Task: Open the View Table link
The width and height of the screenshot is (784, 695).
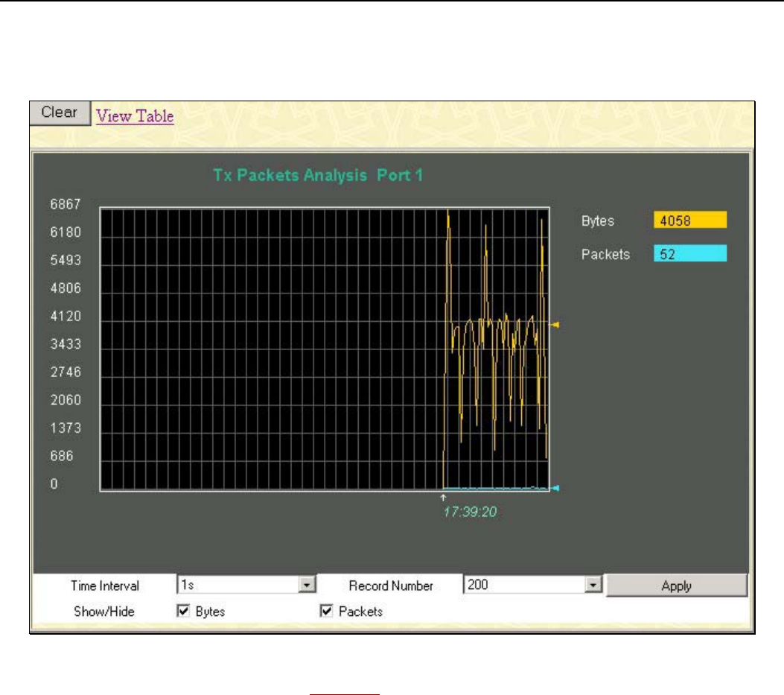Action: click(x=135, y=116)
